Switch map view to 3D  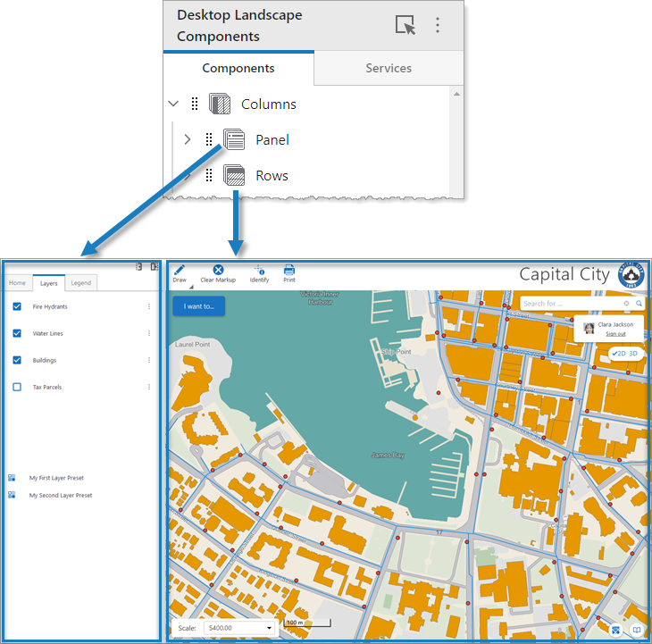[632, 354]
